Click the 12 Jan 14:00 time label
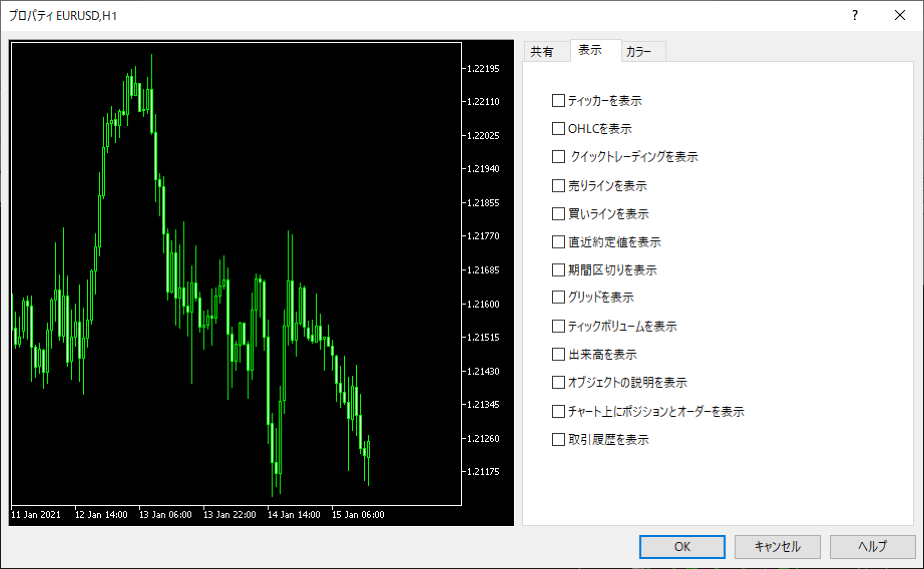This screenshot has width=924, height=569. tap(101, 515)
